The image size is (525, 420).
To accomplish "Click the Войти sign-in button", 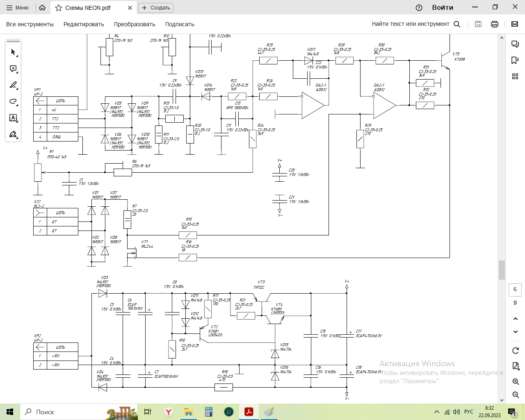I will point(443,8).
